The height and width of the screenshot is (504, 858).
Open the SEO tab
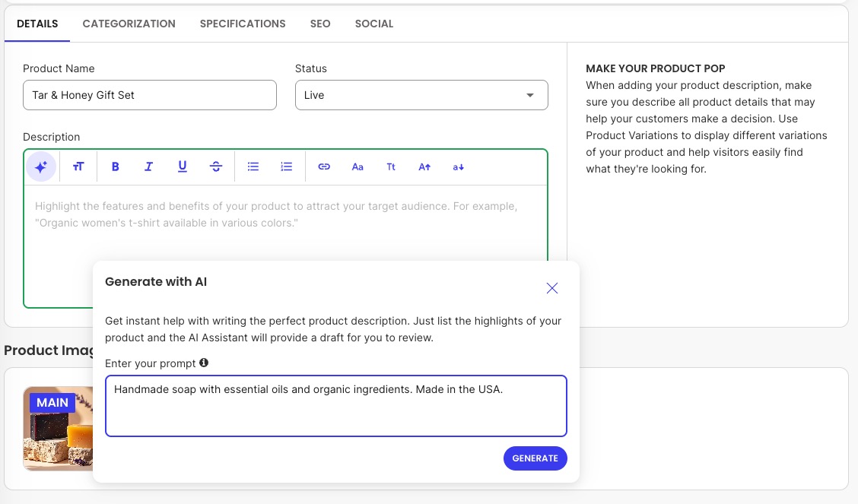click(320, 24)
